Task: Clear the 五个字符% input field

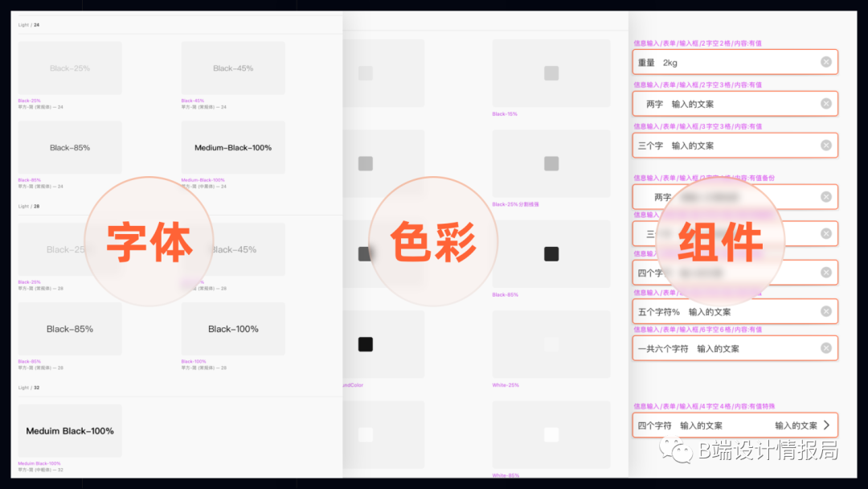Action: click(x=825, y=311)
